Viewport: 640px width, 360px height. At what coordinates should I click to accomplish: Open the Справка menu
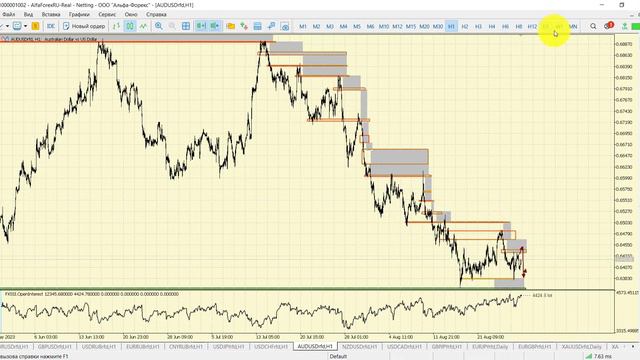tap(156, 14)
